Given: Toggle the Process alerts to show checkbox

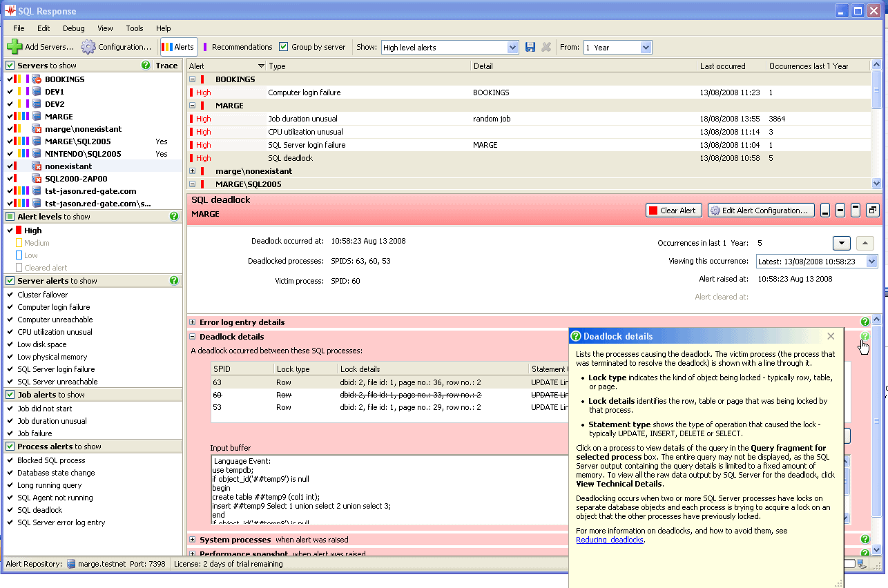Looking at the screenshot, I should coord(10,447).
